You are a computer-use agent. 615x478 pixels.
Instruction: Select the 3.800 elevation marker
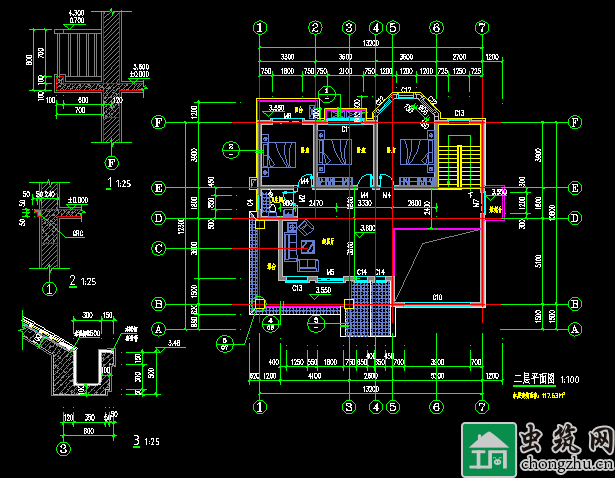(x=367, y=228)
